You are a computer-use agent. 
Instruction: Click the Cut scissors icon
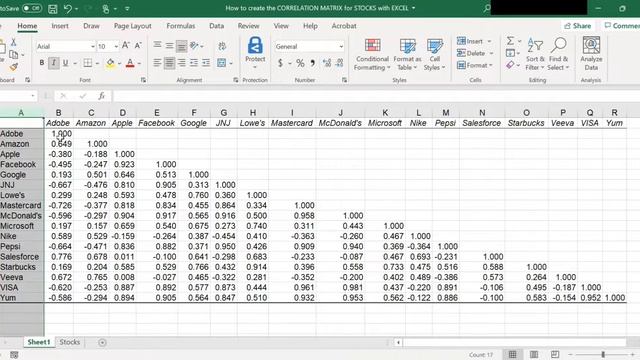pyautogui.click(x=13, y=42)
